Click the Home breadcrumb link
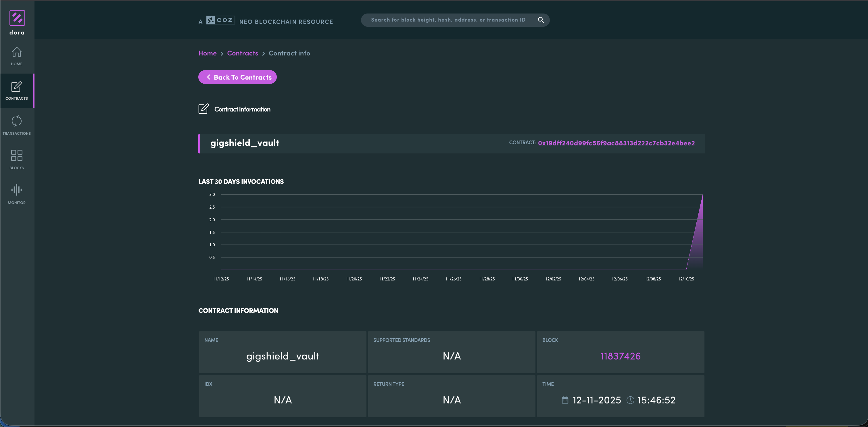This screenshot has width=868, height=427. tap(207, 53)
